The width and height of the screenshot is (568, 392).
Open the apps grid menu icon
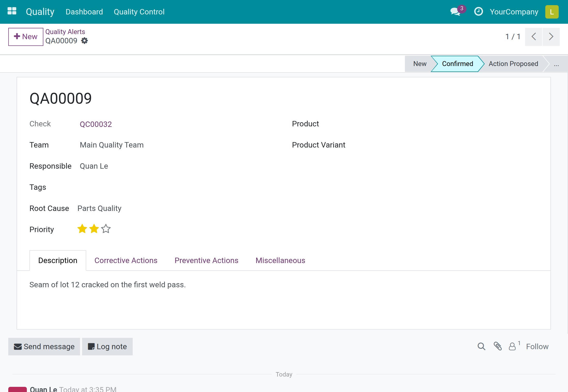pyautogui.click(x=12, y=11)
